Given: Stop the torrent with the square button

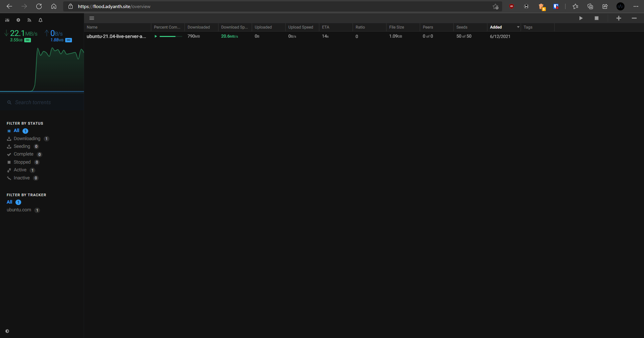Looking at the screenshot, I should (x=596, y=18).
